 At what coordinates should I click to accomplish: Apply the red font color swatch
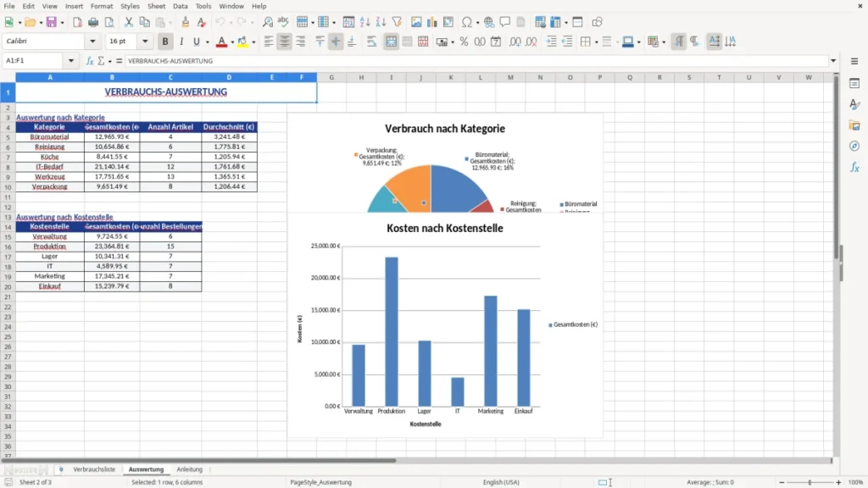[221, 42]
